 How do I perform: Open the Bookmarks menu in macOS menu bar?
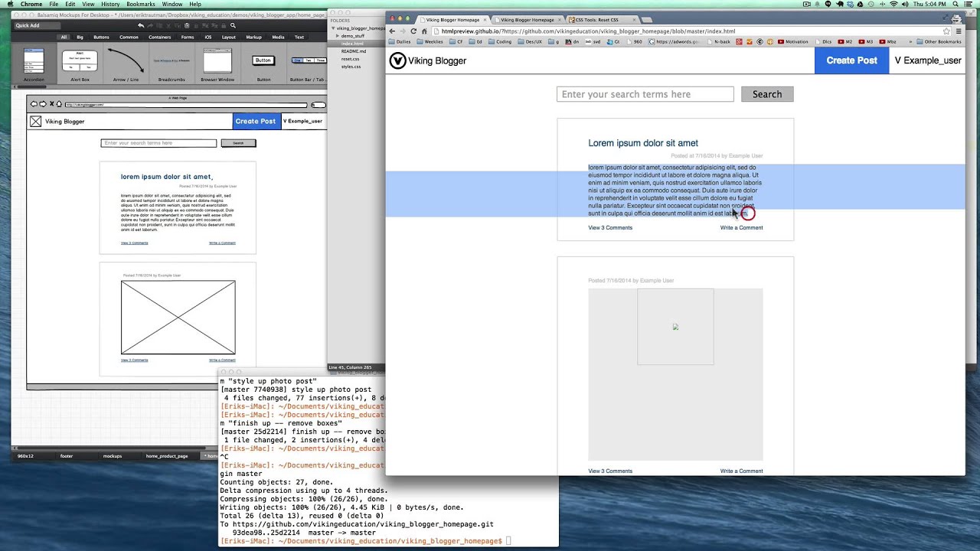coord(140,4)
